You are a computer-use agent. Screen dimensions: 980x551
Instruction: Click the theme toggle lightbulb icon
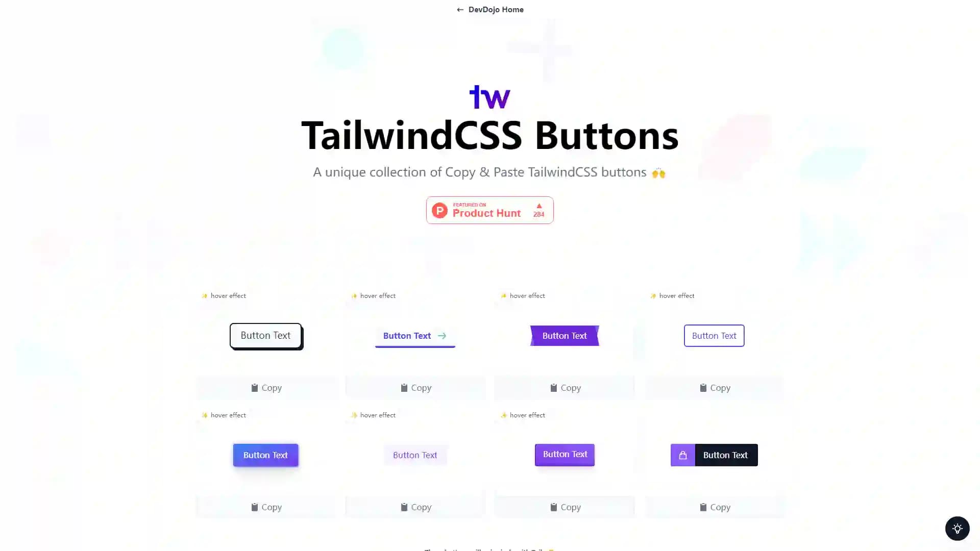coord(957,529)
